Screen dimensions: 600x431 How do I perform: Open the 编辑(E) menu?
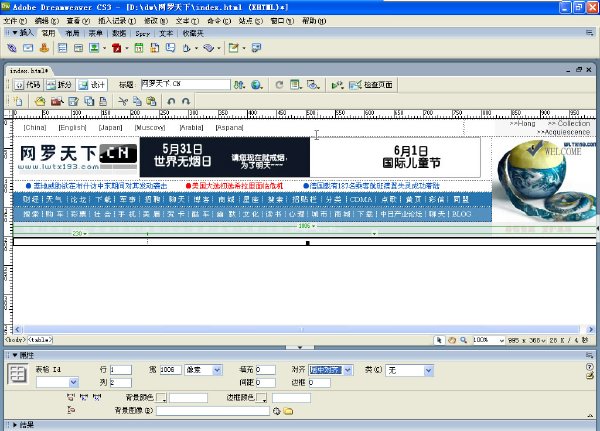point(47,21)
